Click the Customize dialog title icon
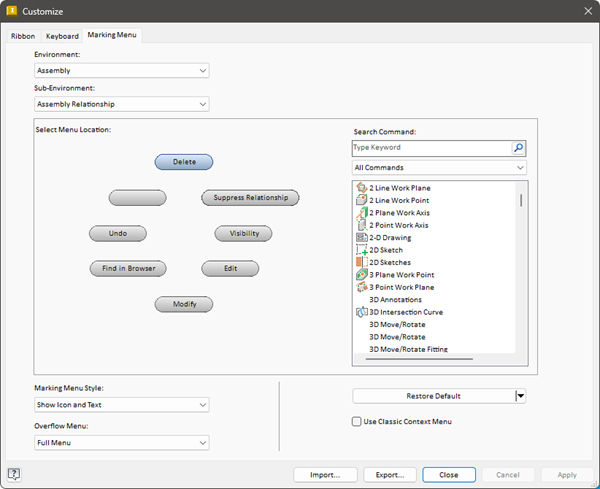 coord(12,11)
